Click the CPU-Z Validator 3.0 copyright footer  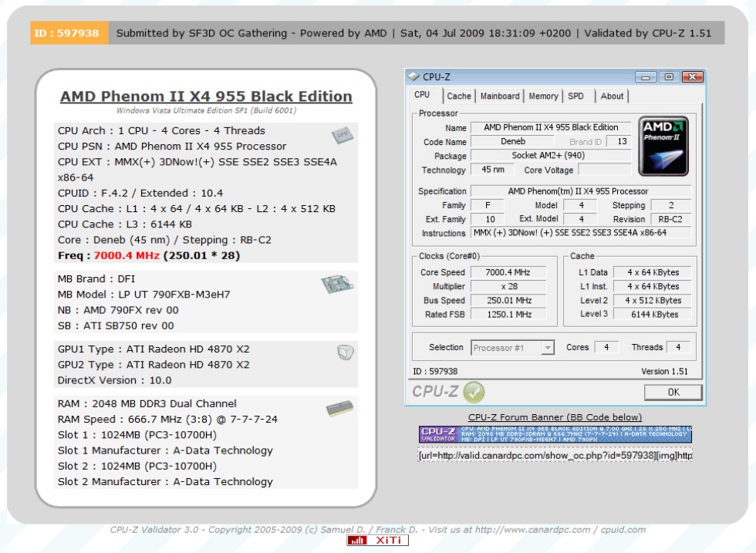(377, 529)
